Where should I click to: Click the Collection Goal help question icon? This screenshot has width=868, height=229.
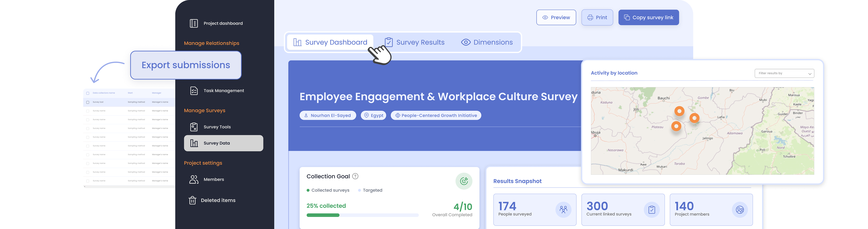pyautogui.click(x=355, y=176)
